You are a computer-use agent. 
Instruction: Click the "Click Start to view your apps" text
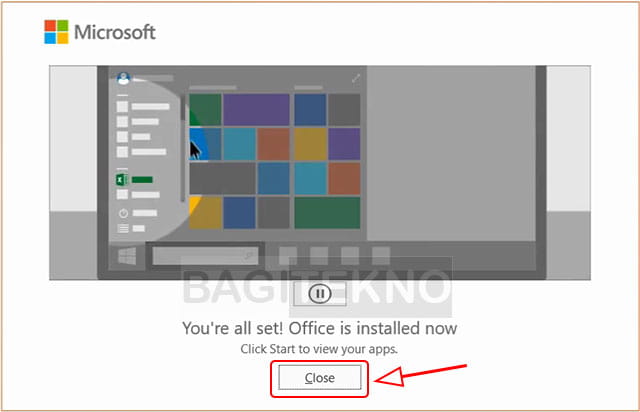[x=319, y=349]
